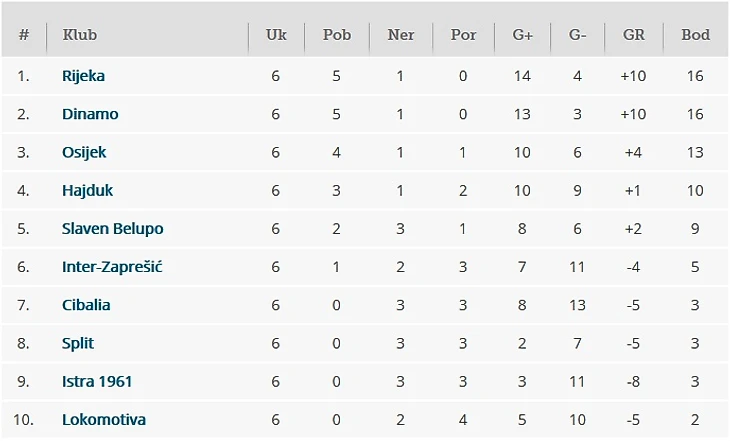
Task: Sort table by Klub column header
Action: click(80, 35)
